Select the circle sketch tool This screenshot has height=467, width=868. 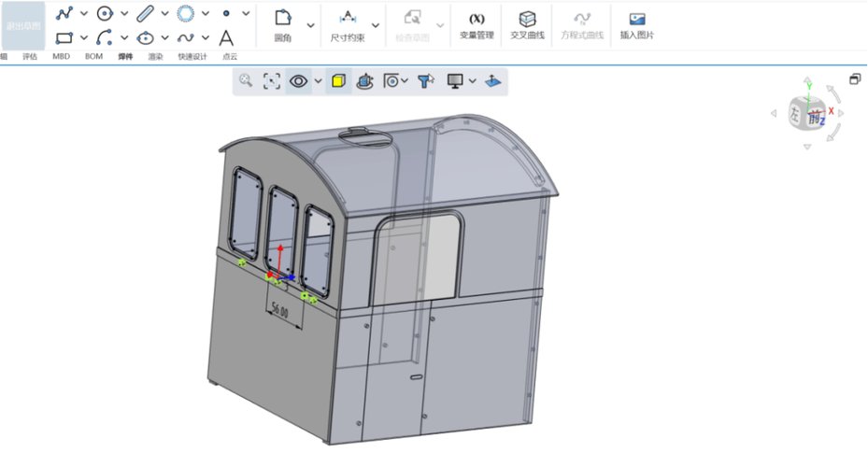click(x=105, y=13)
